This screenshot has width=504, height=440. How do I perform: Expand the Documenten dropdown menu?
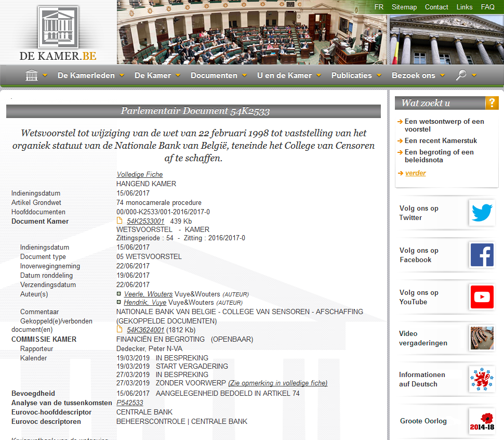pyautogui.click(x=219, y=75)
